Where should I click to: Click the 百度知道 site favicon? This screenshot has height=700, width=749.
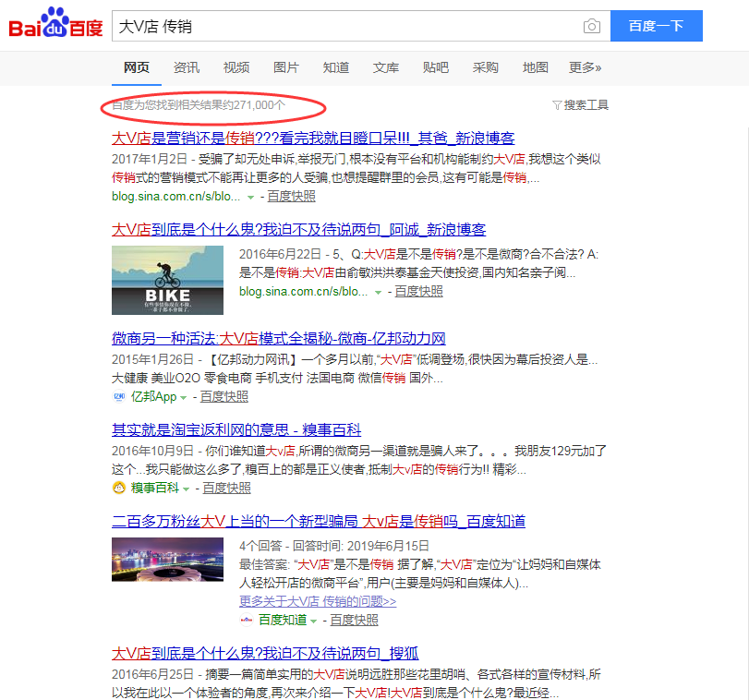point(246,620)
